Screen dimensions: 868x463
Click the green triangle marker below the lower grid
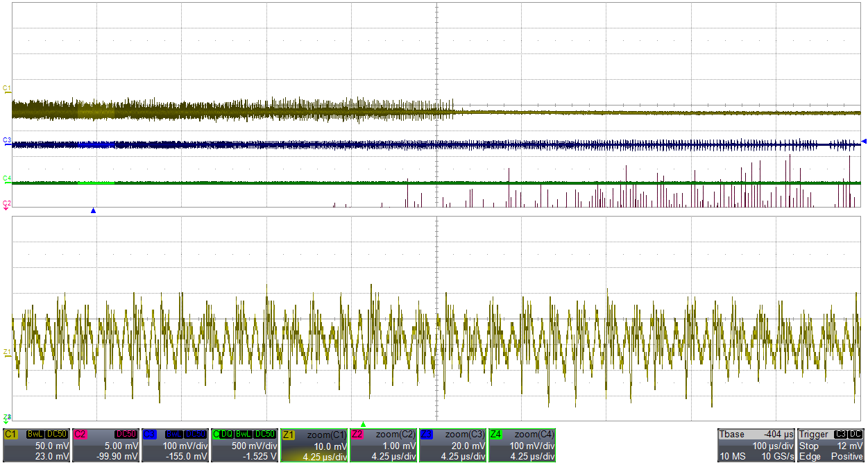363,424
